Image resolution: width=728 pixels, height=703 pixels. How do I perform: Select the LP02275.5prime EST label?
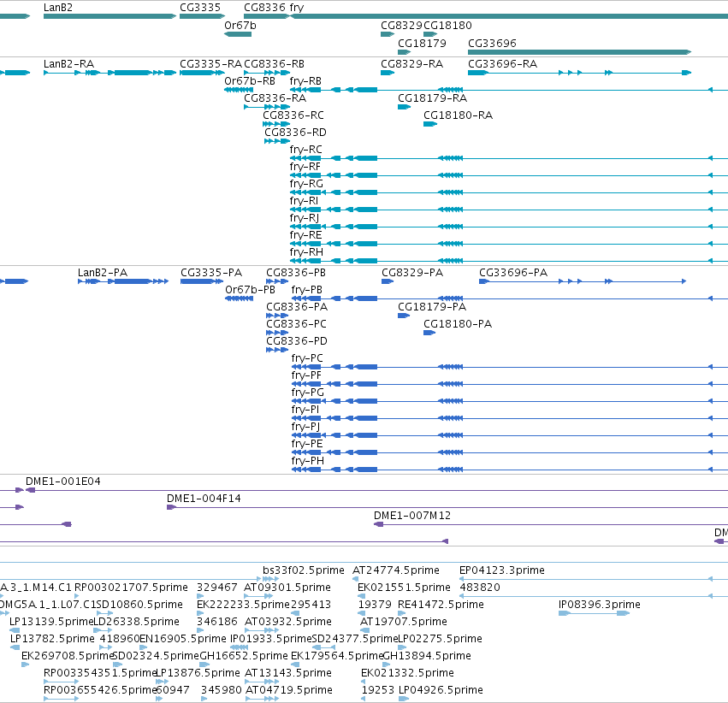[x=441, y=639]
